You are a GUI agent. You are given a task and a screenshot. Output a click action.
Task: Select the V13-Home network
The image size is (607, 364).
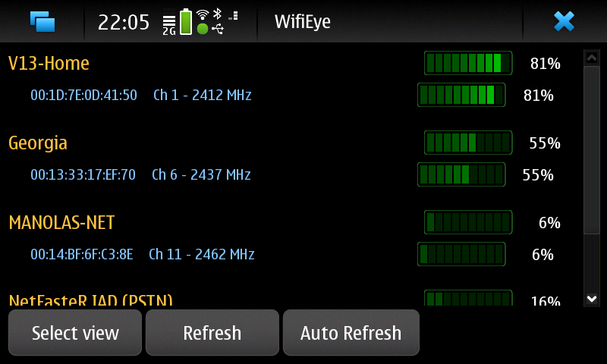click(49, 63)
